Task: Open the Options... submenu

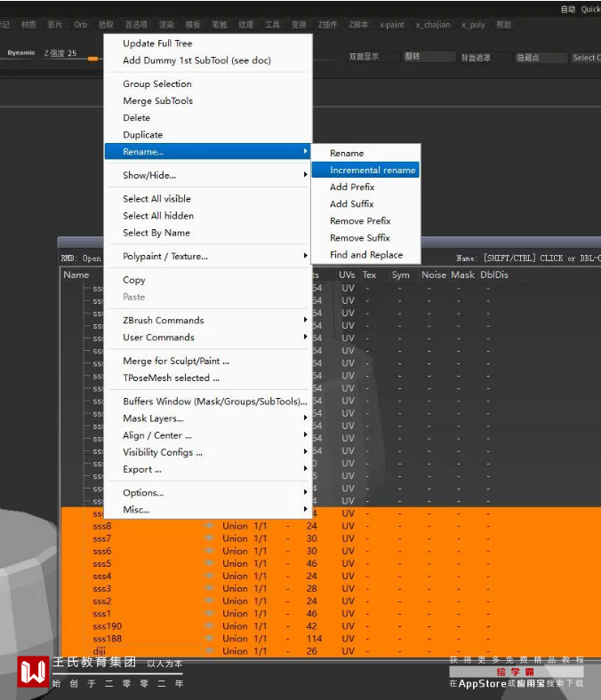Action: pyautogui.click(x=207, y=492)
